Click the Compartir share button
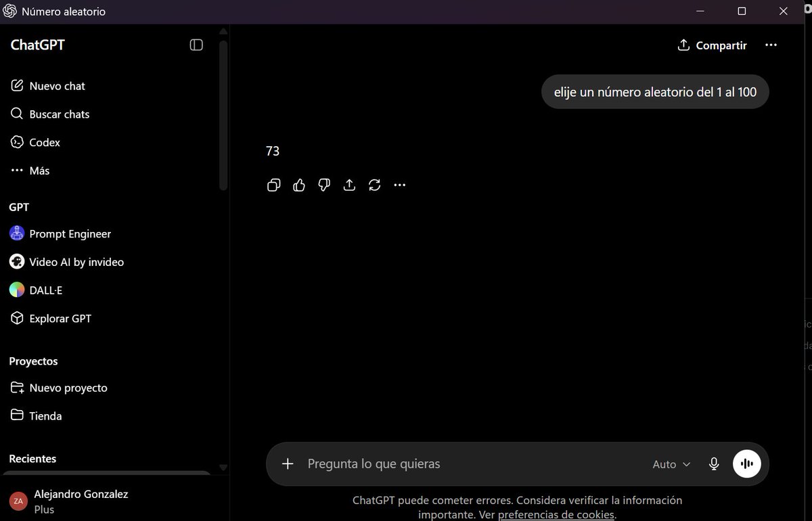 [712, 45]
